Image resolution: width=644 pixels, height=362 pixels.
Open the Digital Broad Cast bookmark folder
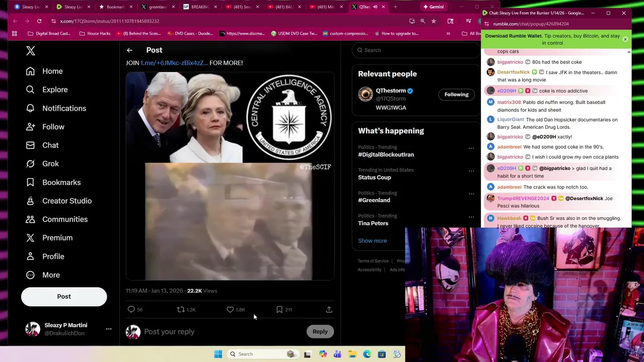tap(49, 34)
